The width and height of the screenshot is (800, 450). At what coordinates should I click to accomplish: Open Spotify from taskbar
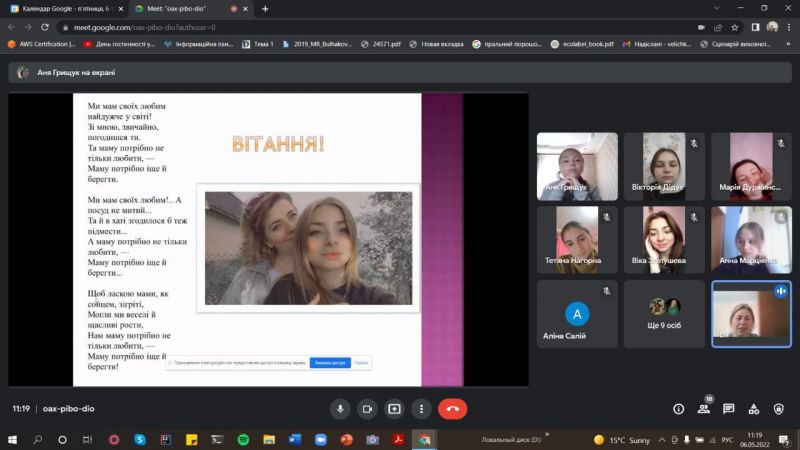pyautogui.click(x=243, y=439)
